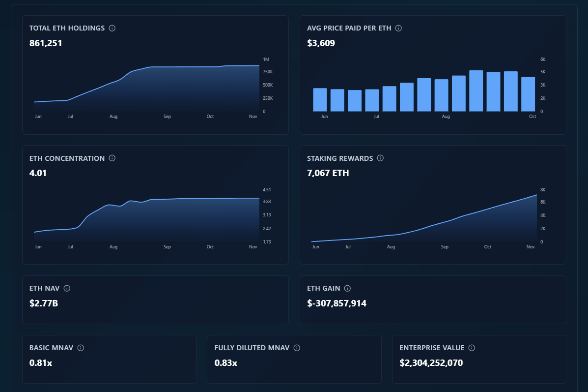Click the ETH GAIN info icon

348,288
